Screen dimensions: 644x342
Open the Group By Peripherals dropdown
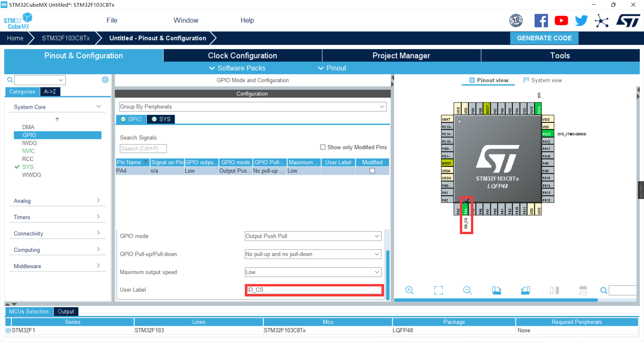click(252, 107)
